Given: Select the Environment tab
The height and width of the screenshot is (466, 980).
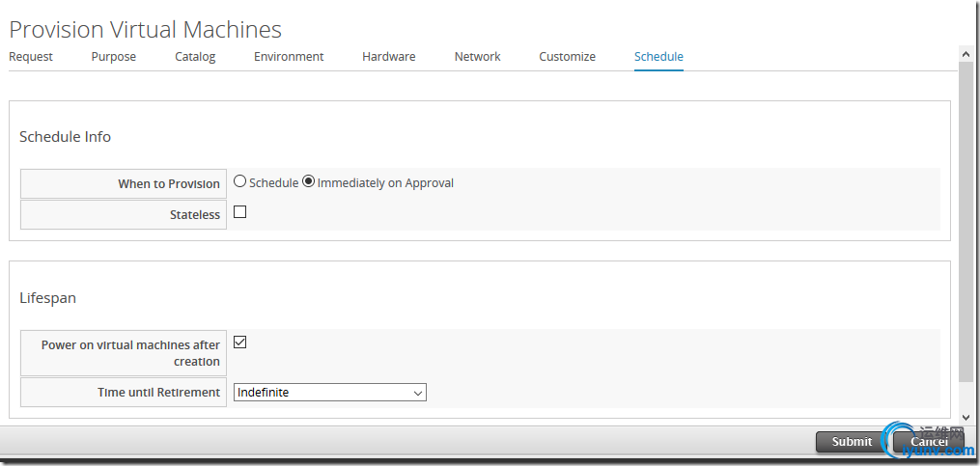Looking at the screenshot, I should (x=289, y=57).
